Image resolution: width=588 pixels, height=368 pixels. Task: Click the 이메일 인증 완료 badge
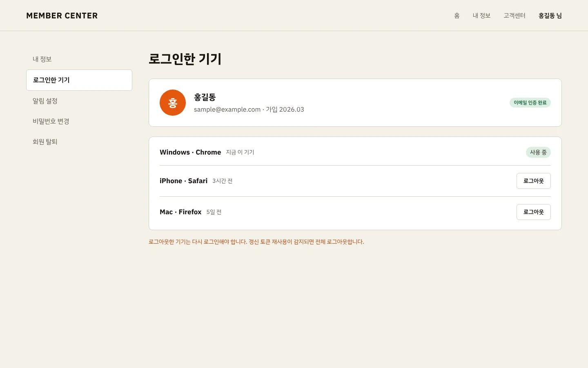click(530, 103)
